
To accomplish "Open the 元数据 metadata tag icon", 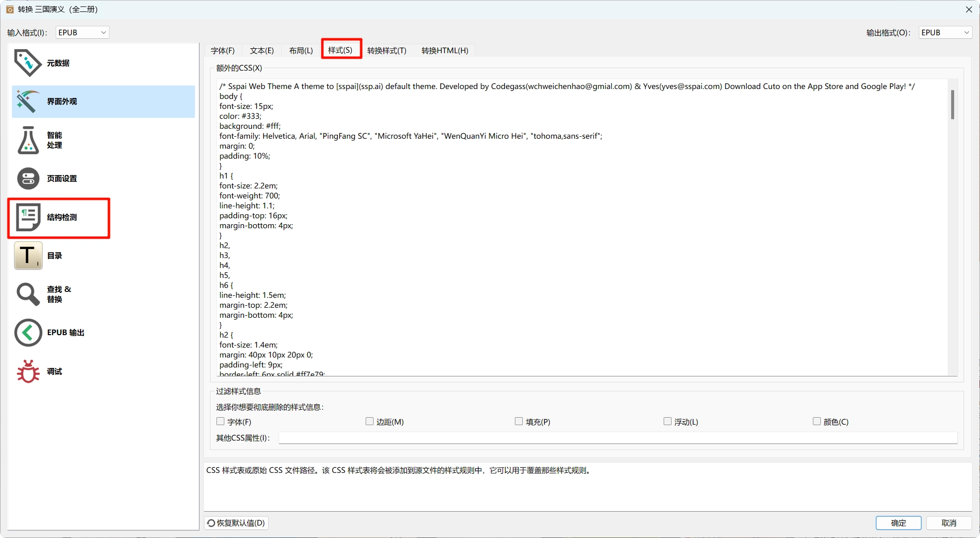I will coord(28,63).
